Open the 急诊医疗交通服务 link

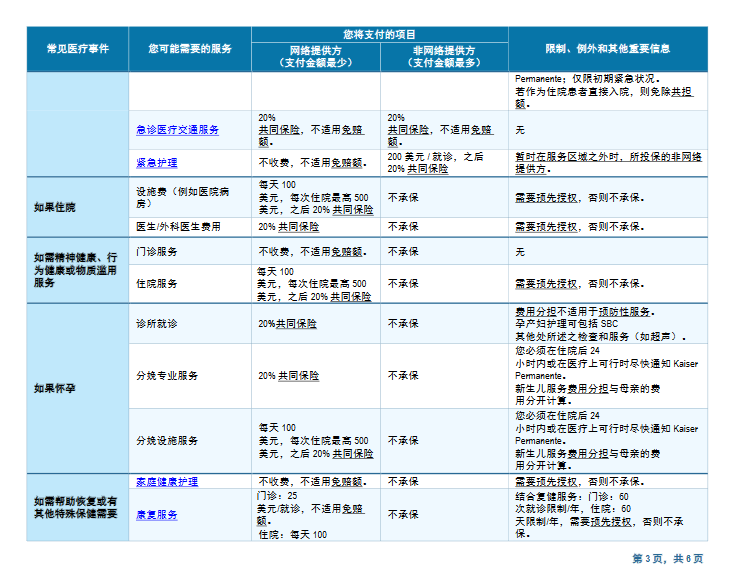[177, 130]
